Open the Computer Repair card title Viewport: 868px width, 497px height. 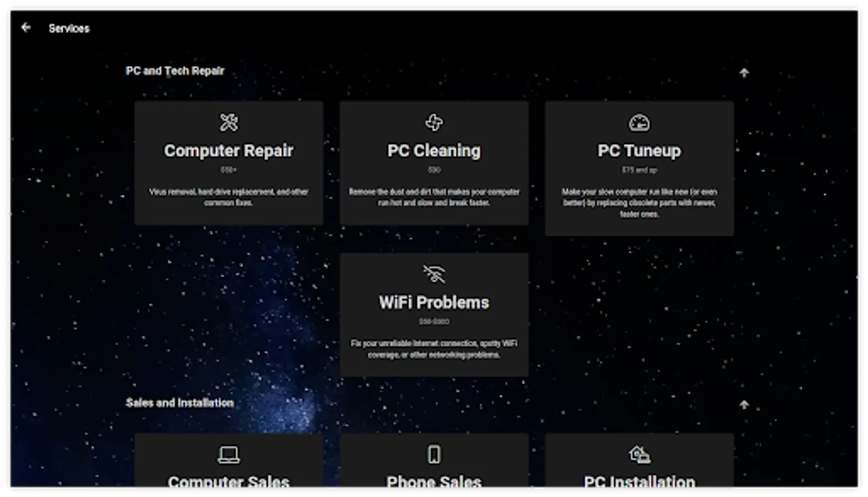(228, 150)
